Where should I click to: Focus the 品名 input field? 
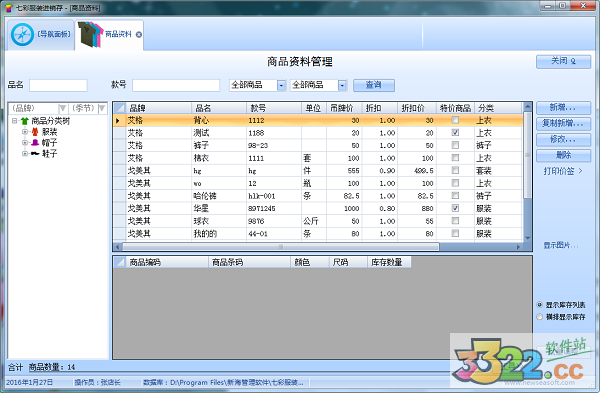click(x=58, y=85)
